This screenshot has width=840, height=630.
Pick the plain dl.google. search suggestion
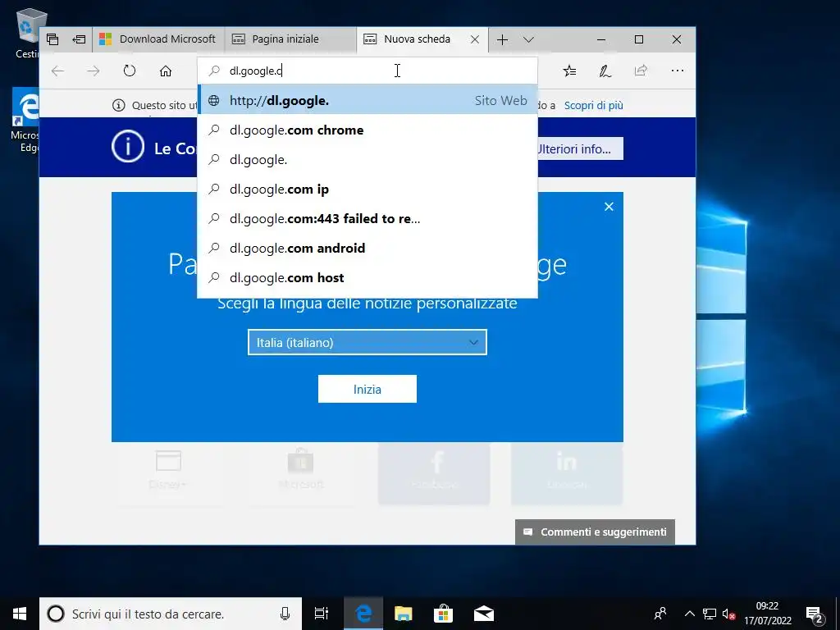pyautogui.click(x=367, y=160)
